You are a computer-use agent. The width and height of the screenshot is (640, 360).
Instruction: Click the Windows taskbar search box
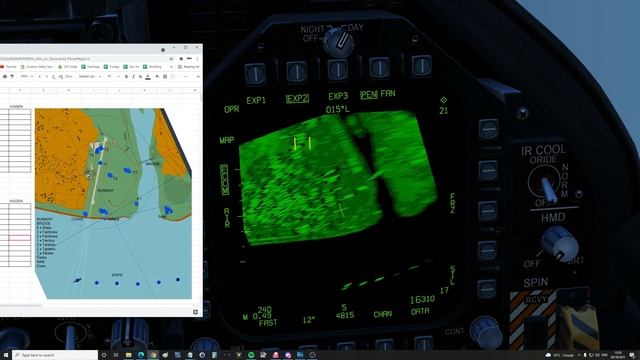[55, 355]
